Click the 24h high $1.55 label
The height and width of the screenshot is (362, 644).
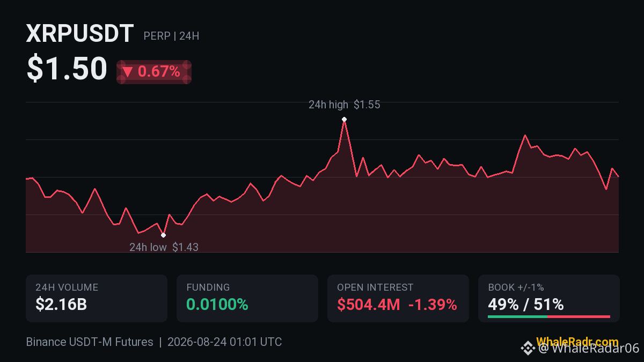[x=344, y=105]
